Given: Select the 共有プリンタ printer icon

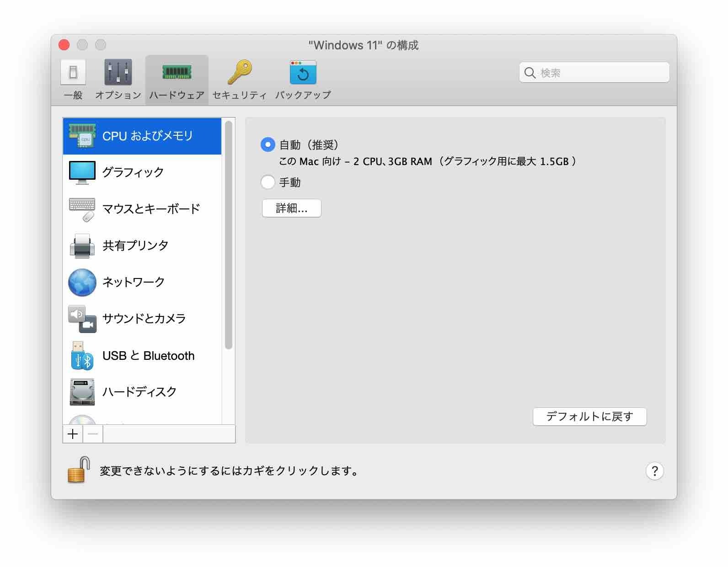Looking at the screenshot, I should pos(82,246).
